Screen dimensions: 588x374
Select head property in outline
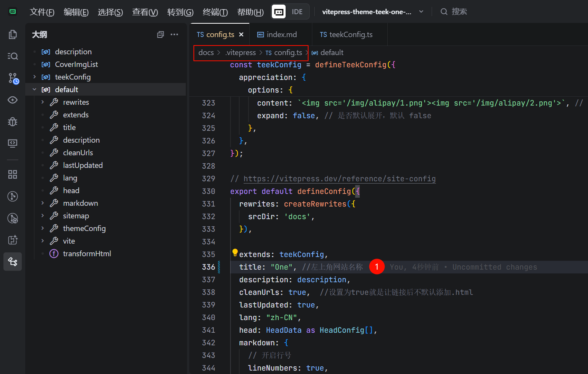71,190
